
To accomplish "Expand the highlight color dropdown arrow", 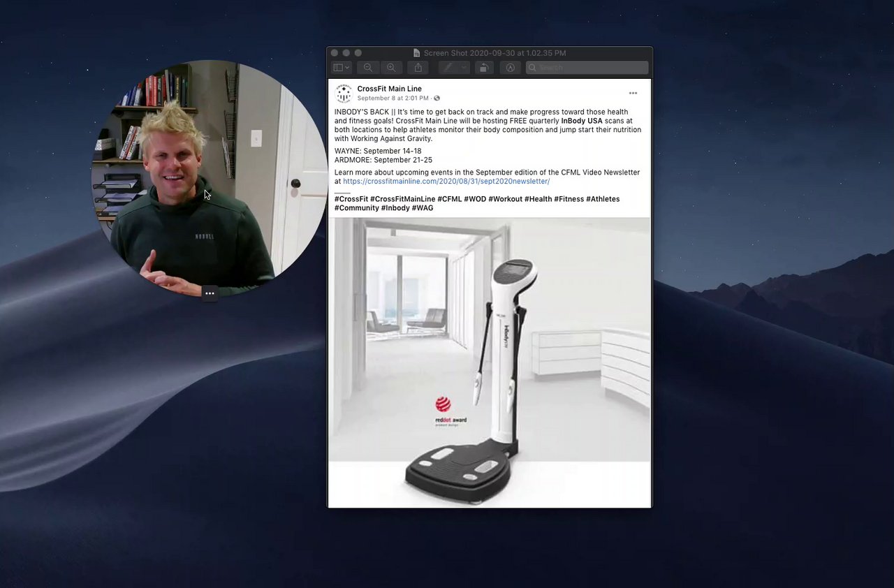I will click(464, 68).
